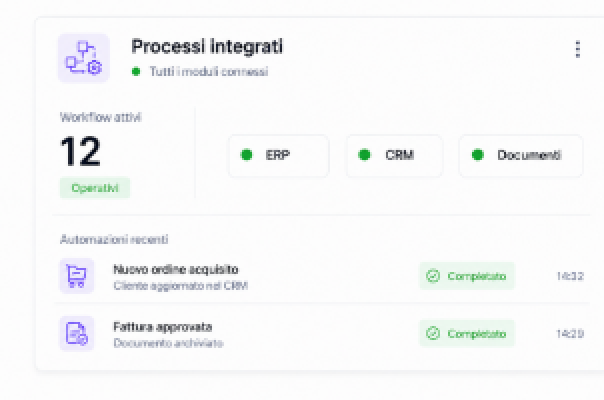Click the Workflow attivi count 12
This screenshot has width=604, height=400.
pos(81,151)
